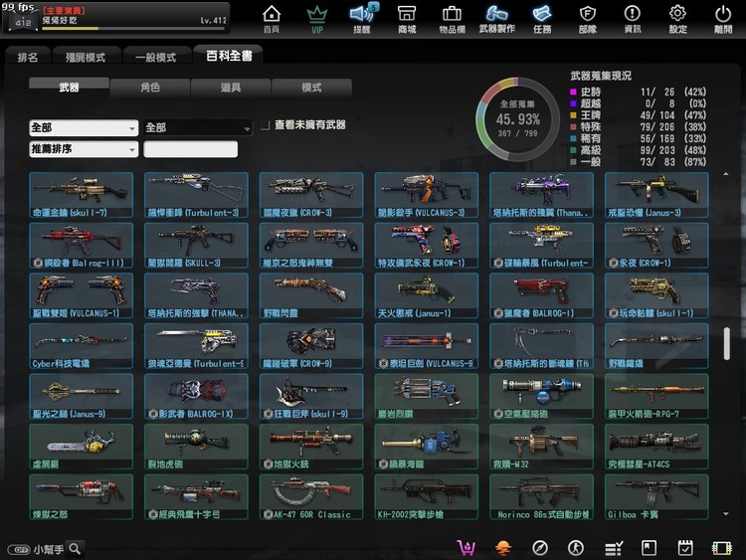Screen dimensions: 746x560
Task: Select the 道具 category button
Action: coord(231,88)
